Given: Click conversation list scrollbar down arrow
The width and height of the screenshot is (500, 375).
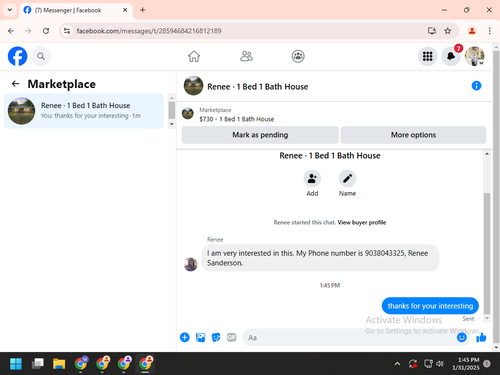Looking at the screenshot, I should 172,124.
